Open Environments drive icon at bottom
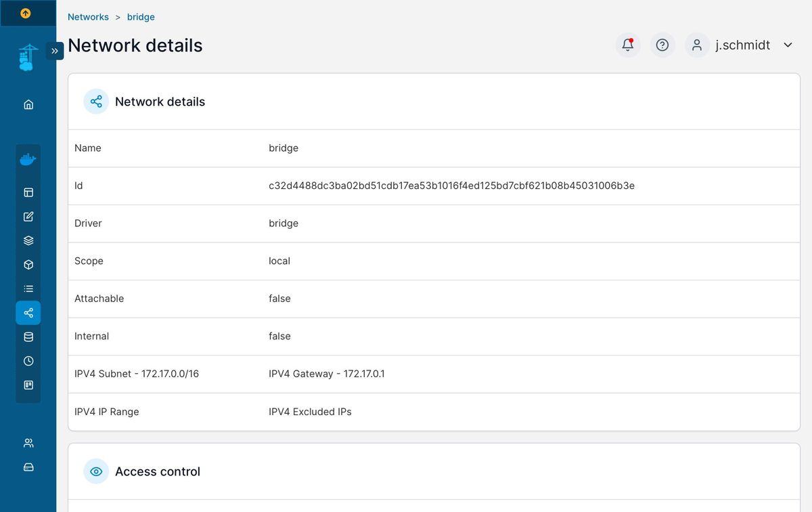The height and width of the screenshot is (512, 812). point(28,467)
